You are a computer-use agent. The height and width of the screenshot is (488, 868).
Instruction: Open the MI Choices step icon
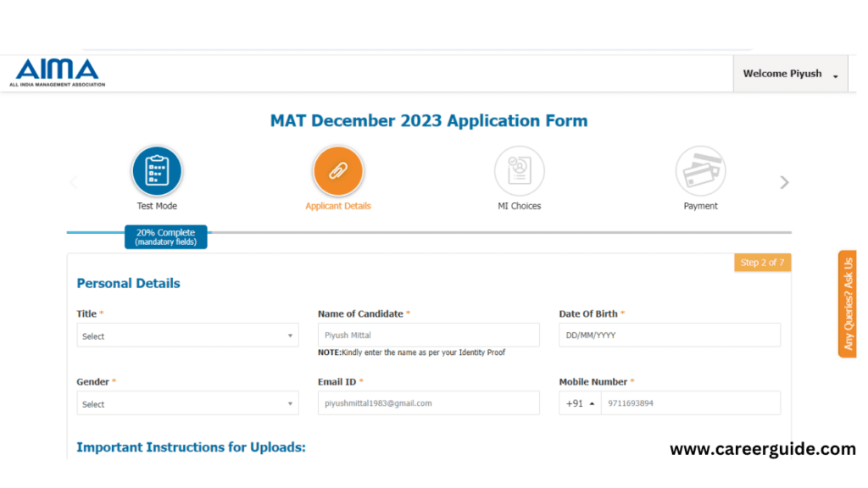click(x=520, y=171)
